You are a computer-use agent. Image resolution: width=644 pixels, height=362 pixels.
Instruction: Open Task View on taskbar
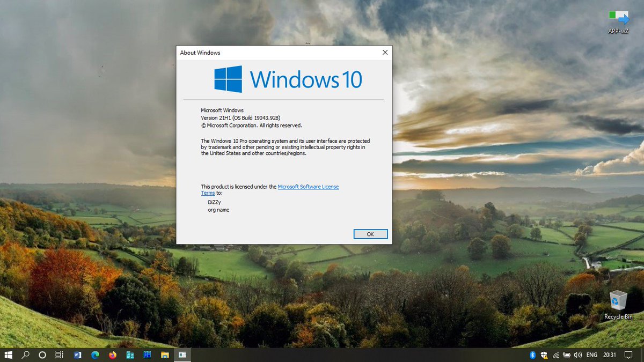[60, 354]
